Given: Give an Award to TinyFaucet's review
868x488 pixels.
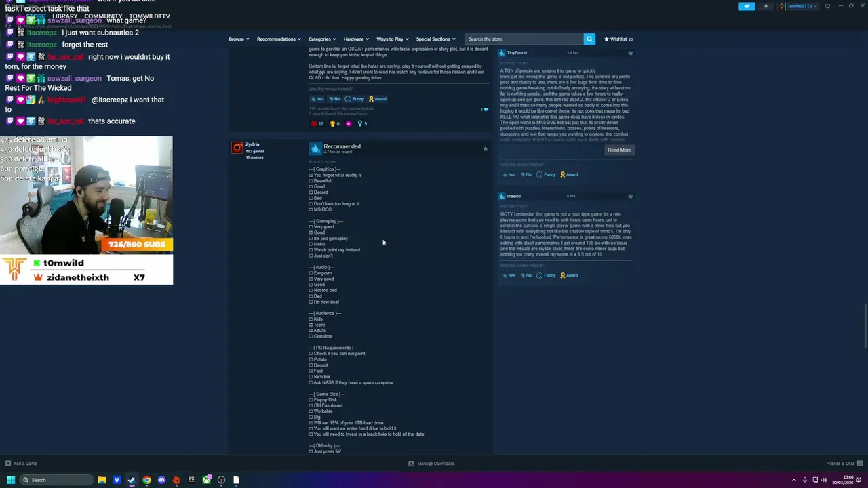Looking at the screenshot, I should pyautogui.click(x=569, y=174).
